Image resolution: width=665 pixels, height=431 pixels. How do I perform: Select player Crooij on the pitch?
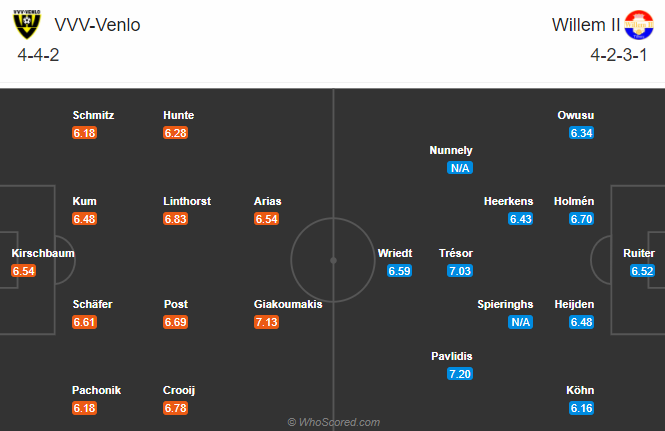point(180,390)
